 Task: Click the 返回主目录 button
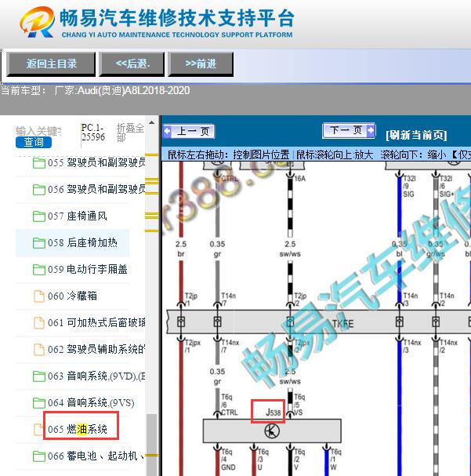51,64
